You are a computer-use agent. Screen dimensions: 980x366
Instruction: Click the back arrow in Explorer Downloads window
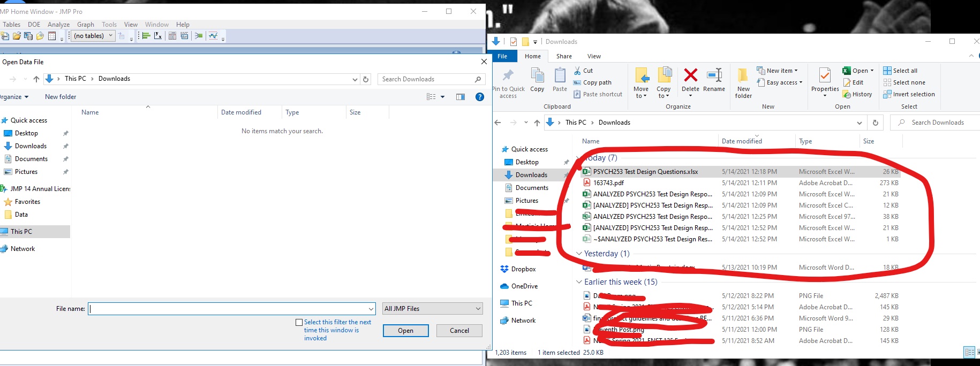[x=497, y=123]
